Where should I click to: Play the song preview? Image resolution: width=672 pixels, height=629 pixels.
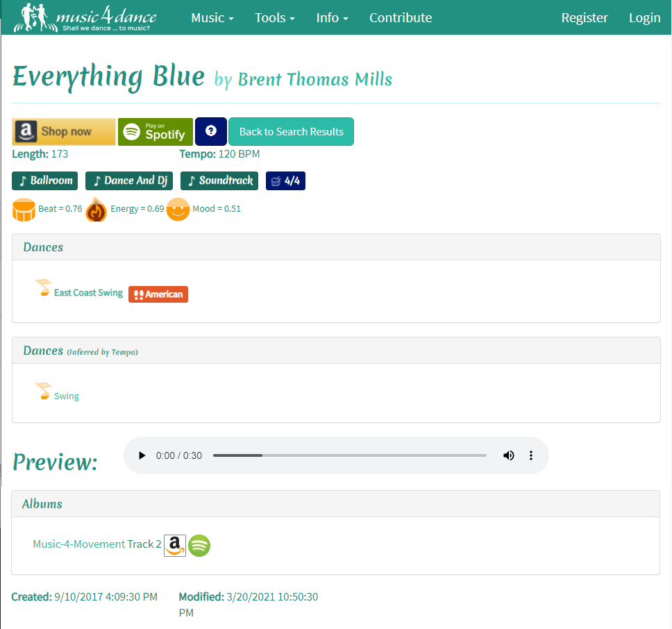pyautogui.click(x=142, y=455)
